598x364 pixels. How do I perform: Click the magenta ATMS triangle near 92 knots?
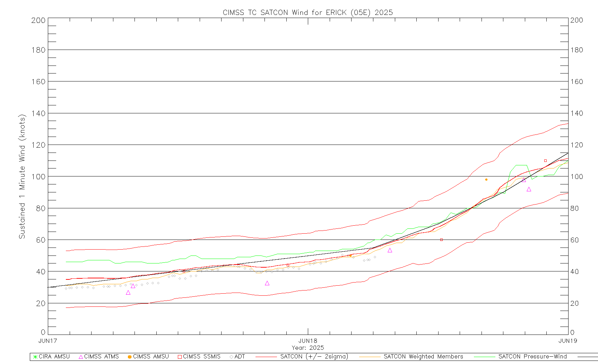point(529,189)
